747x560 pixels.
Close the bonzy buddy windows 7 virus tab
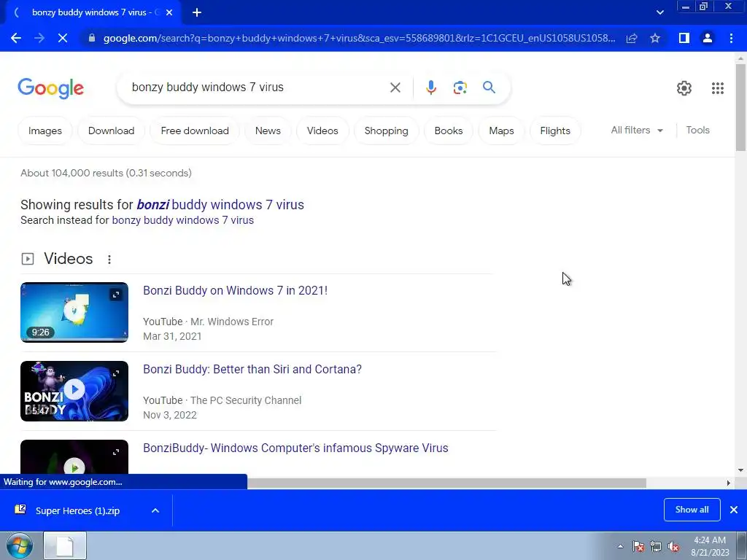click(169, 12)
